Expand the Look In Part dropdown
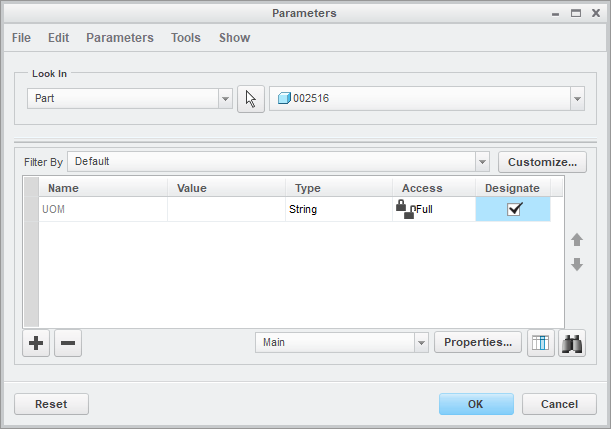This screenshot has height=429, width=611. pos(225,99)
